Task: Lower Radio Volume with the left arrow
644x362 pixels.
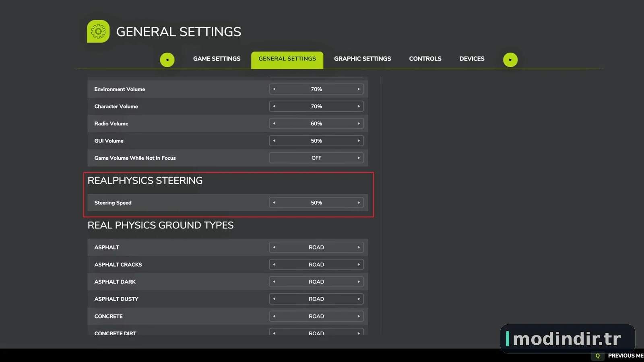Action: point(274,123)
